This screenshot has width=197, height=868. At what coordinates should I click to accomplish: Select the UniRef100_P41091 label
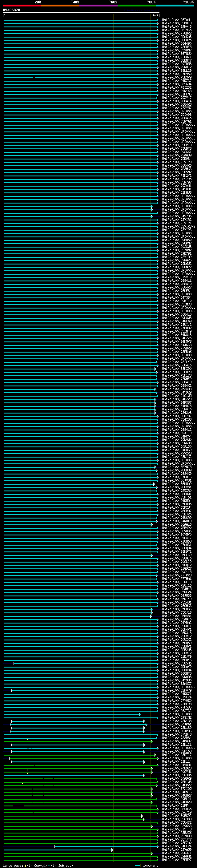176,189
